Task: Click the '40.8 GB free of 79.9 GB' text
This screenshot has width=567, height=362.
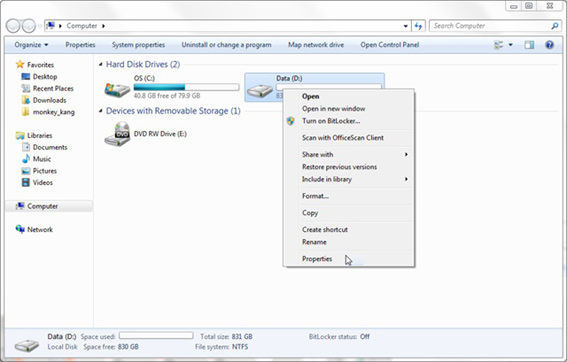Action: coord(167,96)
